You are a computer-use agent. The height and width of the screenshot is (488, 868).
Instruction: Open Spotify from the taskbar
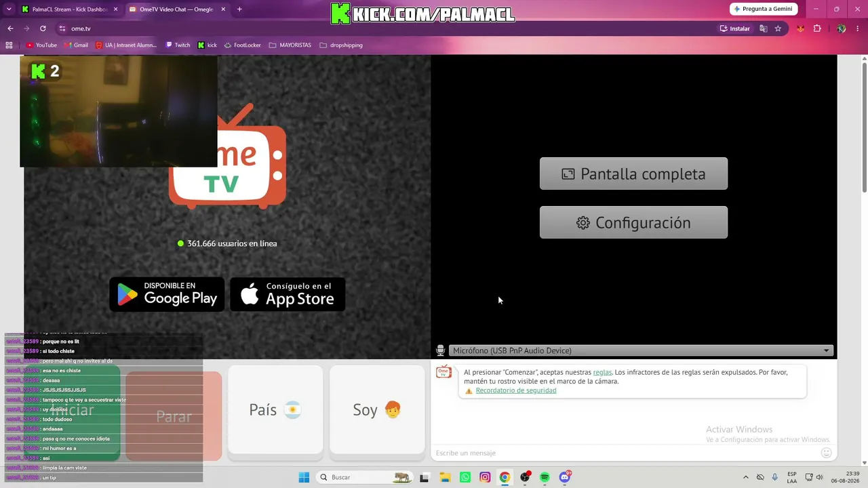click(545, 477)
